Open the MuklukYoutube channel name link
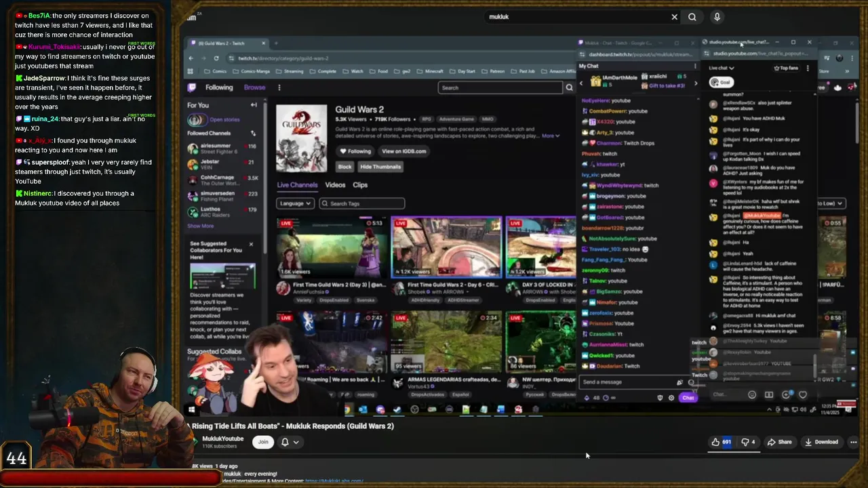868x488 pixels. click(223, 439)
